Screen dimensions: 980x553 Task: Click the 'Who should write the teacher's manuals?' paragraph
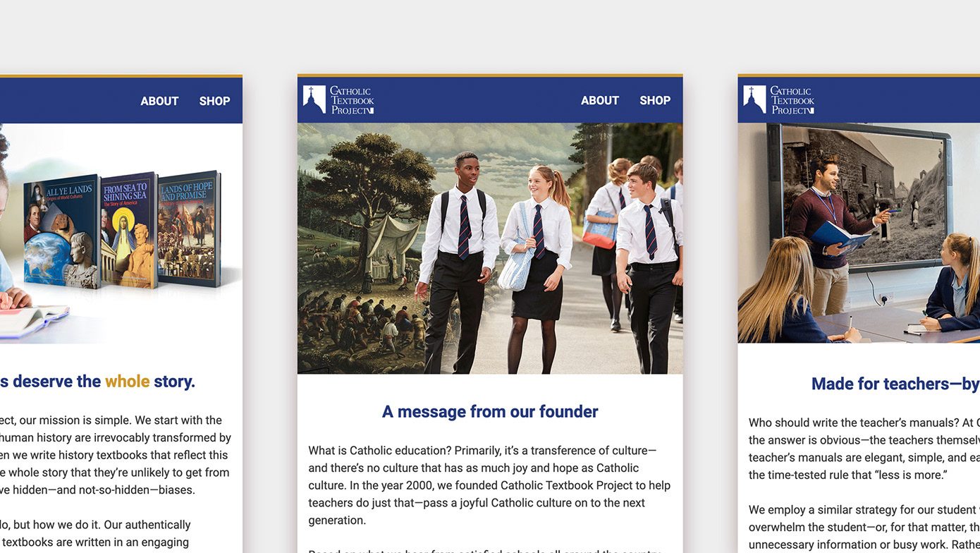[864, 449]
